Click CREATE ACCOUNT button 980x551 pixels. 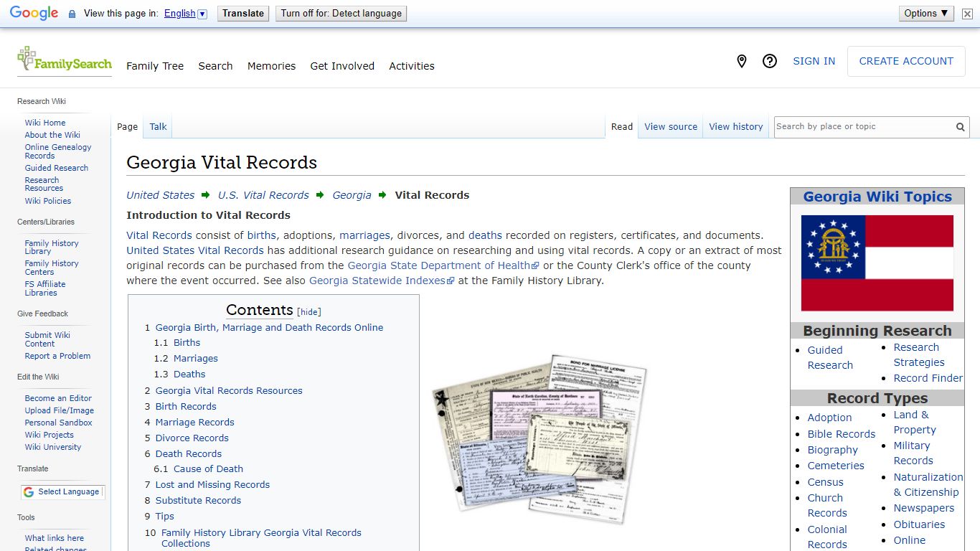[906, 62]
